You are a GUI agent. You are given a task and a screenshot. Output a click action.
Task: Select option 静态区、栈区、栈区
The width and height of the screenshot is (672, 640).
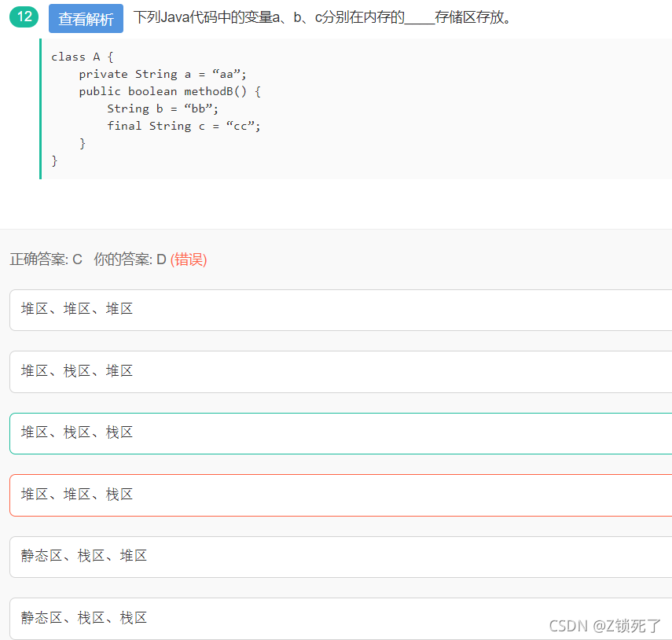coord(340,619)
